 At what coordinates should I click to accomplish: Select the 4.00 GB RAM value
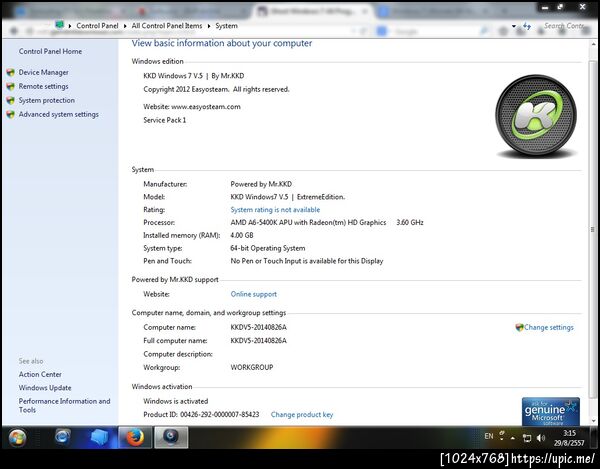tap(242, 235)
